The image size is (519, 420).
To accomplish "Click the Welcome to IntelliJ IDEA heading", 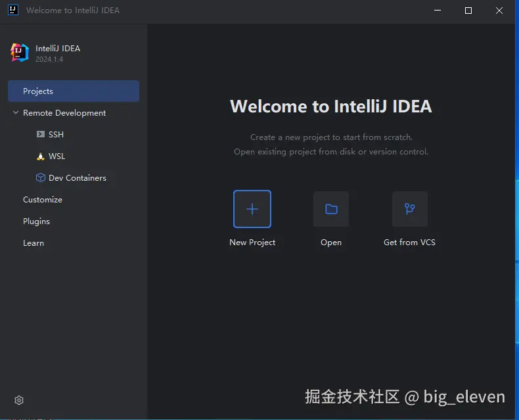I will tap(331, 106).
